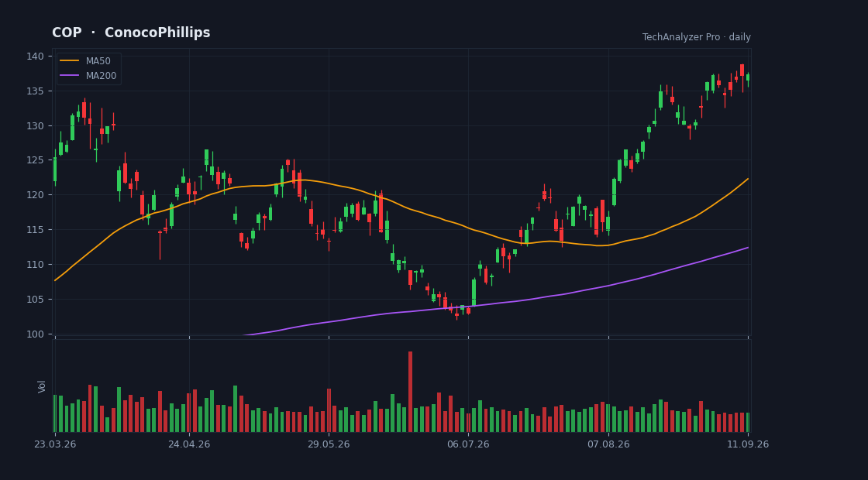This screenshot has width=868, height=480.
Task: Click the MA200 line's right end near 112
Action: click(747, 248)
